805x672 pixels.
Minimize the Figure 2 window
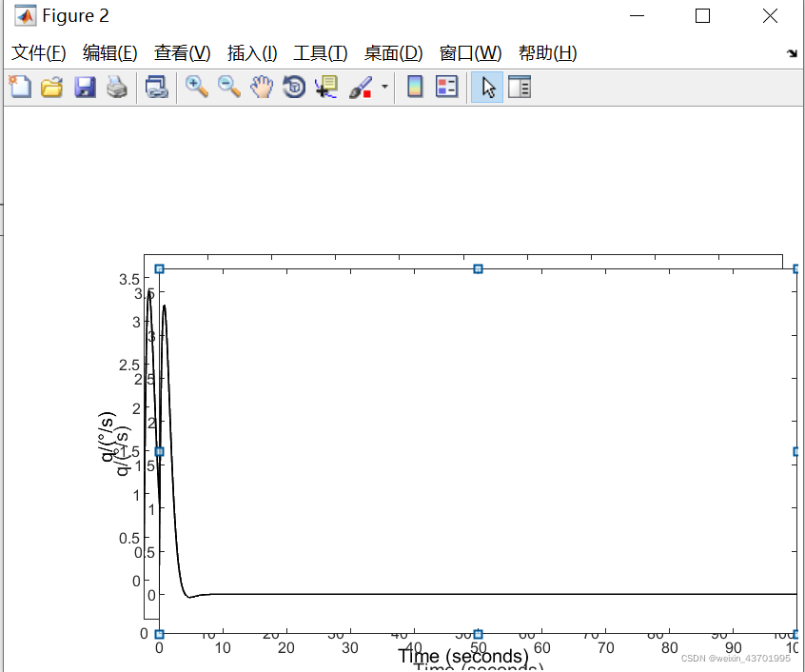point(637,16)
